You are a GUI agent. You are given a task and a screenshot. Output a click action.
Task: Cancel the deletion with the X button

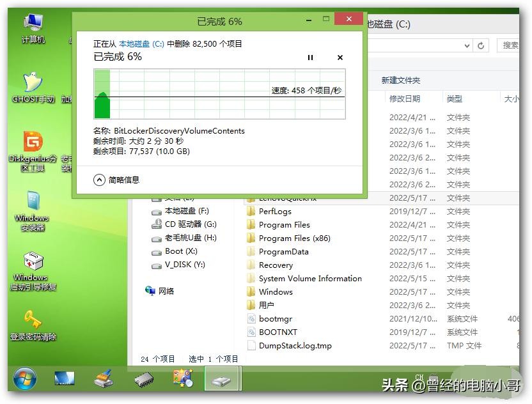pos(340,58)
